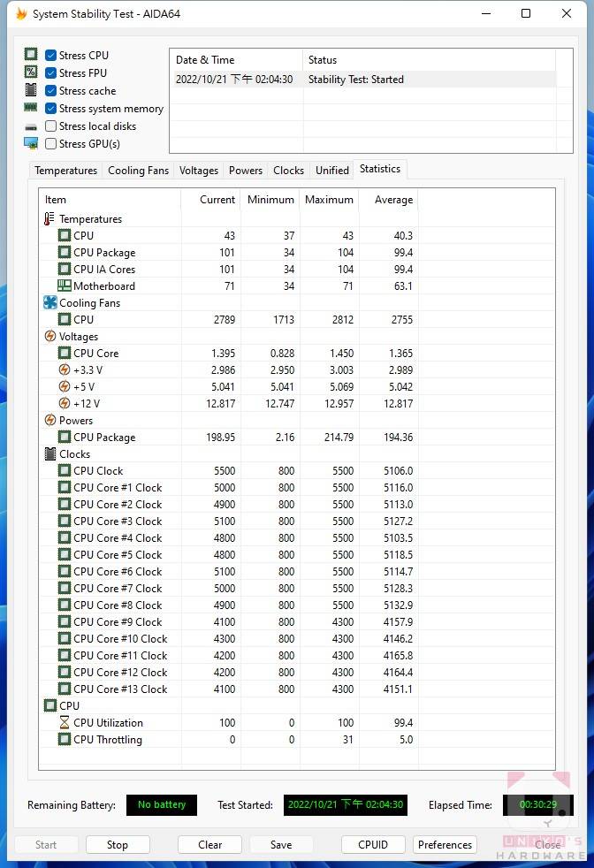Click the RAM module icon beside Stress system memory
This screenshot has height=868, width=594.
[x=31, y=107]
